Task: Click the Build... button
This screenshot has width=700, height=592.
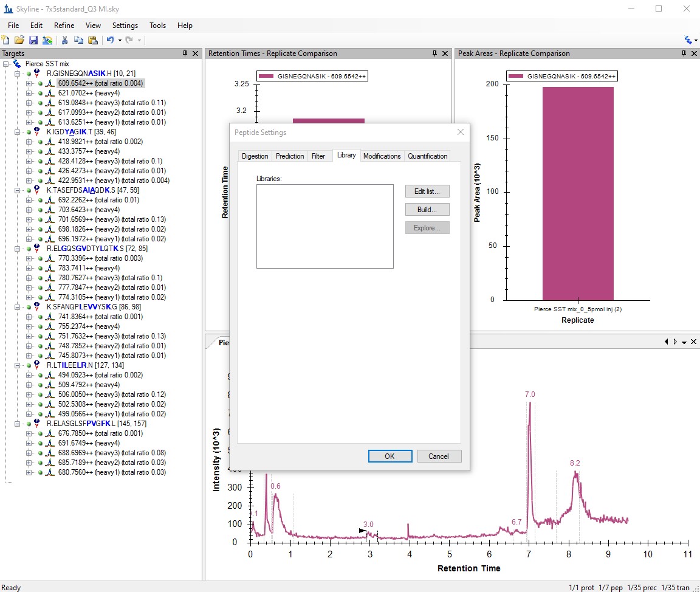Action: [427, 210]
